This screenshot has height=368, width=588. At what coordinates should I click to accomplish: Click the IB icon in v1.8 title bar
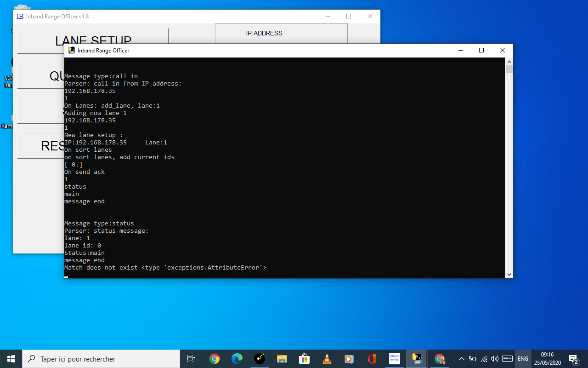coord(20,16)
